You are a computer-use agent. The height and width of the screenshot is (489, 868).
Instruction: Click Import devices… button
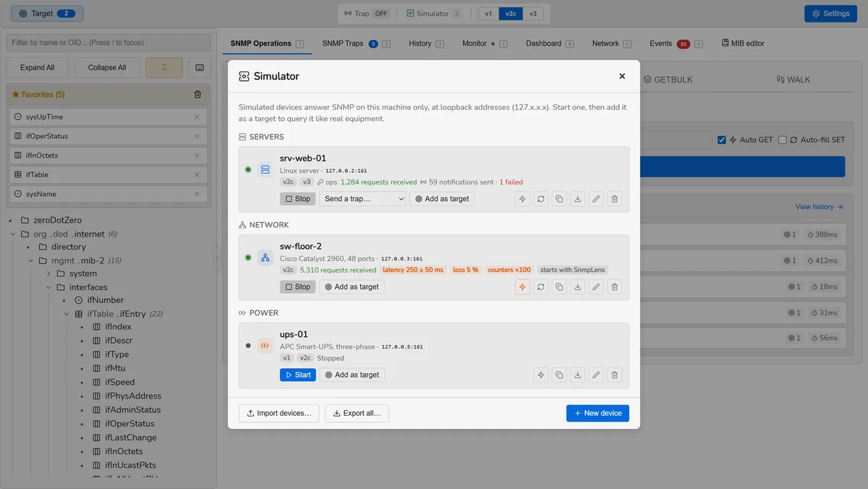278,413
